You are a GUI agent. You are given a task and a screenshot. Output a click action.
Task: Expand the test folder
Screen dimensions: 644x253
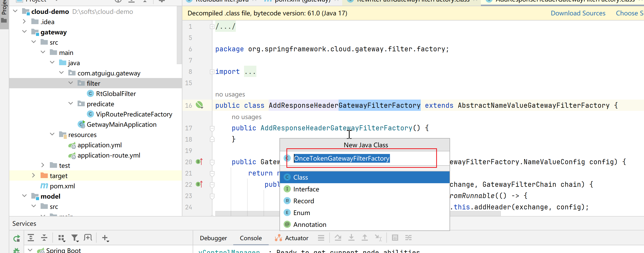click(43, 165)
